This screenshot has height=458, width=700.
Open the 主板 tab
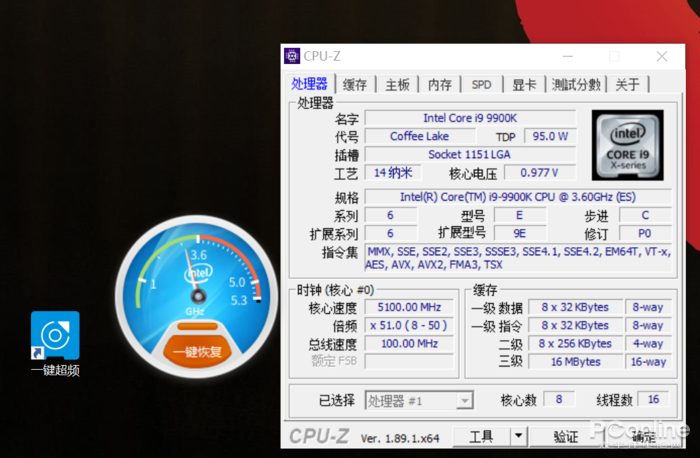tap(397, 84)
